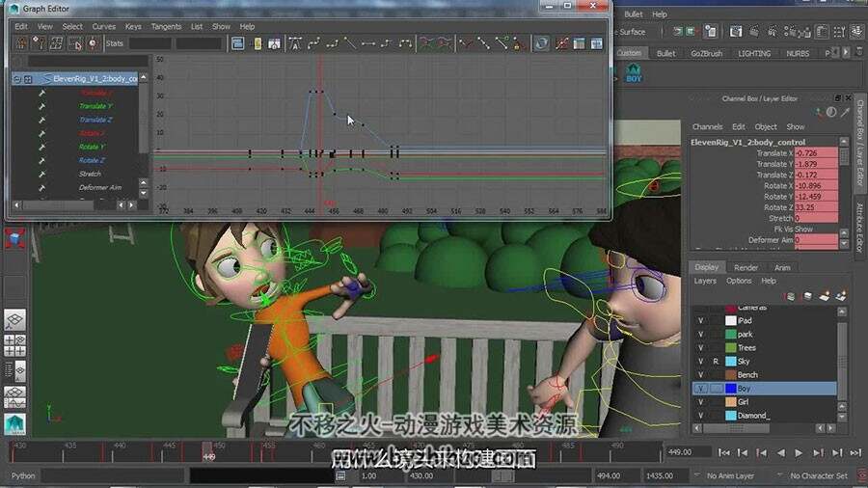Click the Translate X value field
Viewport: 868px width, 488px height.
point(816,153)
